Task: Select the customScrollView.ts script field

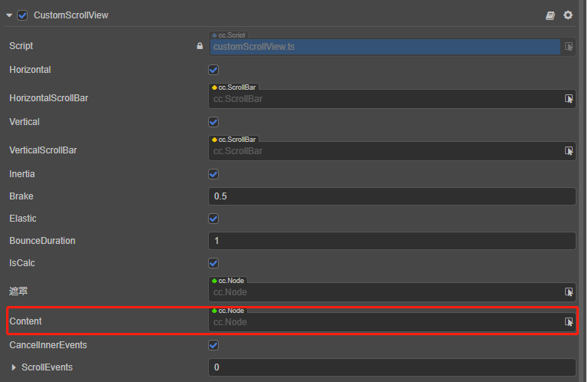Action: 385,47
